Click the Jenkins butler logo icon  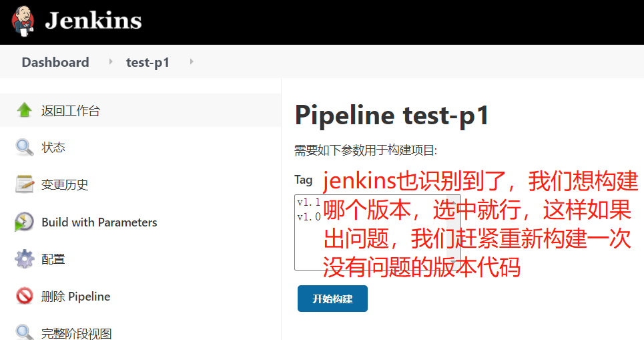point(23,21)
